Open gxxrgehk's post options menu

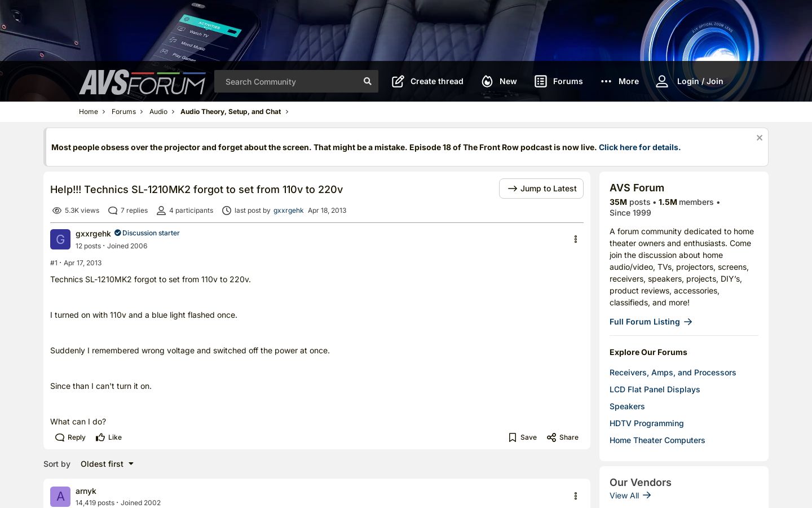pos(576,239)
